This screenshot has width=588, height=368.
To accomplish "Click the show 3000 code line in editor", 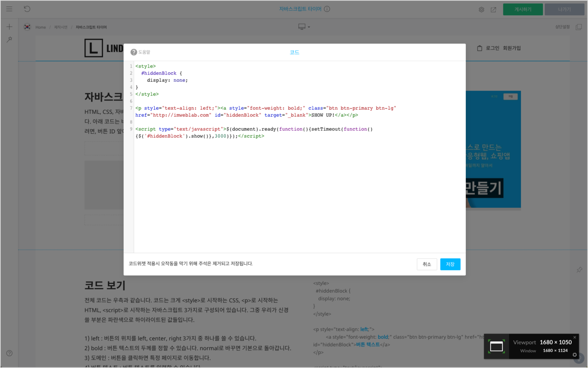I will [x=200, y=136].
